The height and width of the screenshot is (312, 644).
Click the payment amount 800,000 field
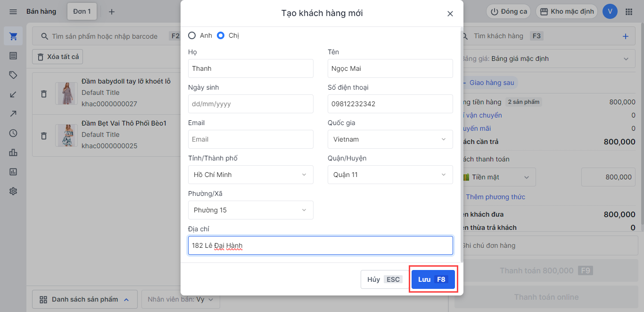click(x=608, y=177)
